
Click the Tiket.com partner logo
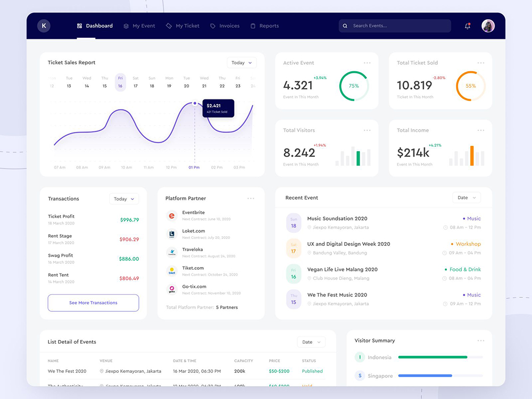(x=172, y=271)
